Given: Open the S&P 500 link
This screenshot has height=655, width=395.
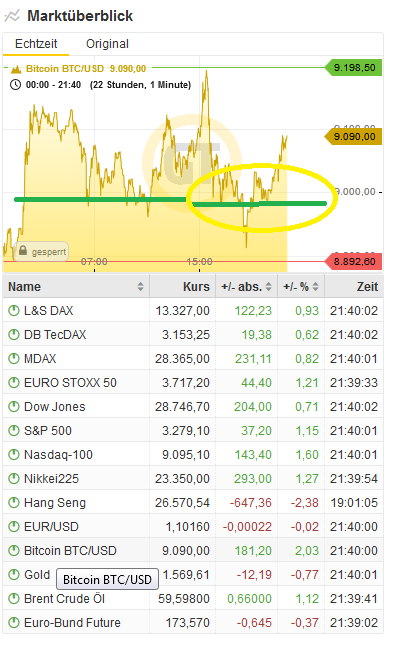Looking at the screenshot, I should coord(48,431).
